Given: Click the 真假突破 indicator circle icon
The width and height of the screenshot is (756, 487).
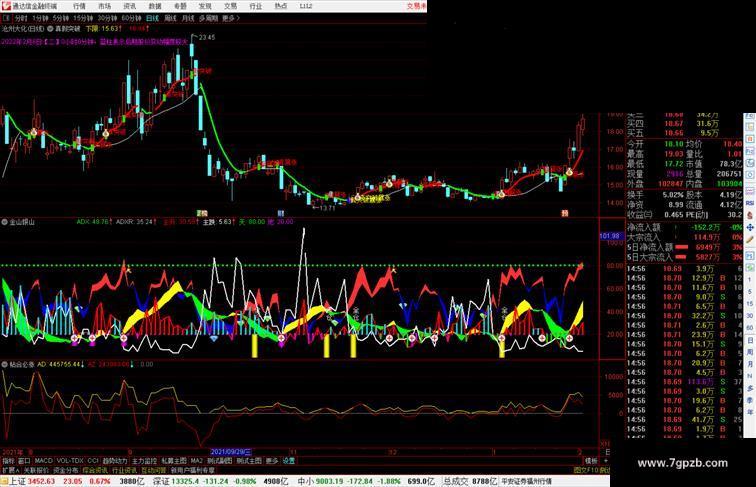Looking at the screenshot, I should pos(50,28).
